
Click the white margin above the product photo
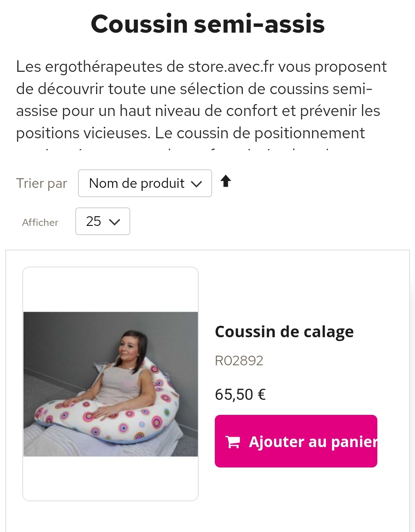tap(111, 290)
